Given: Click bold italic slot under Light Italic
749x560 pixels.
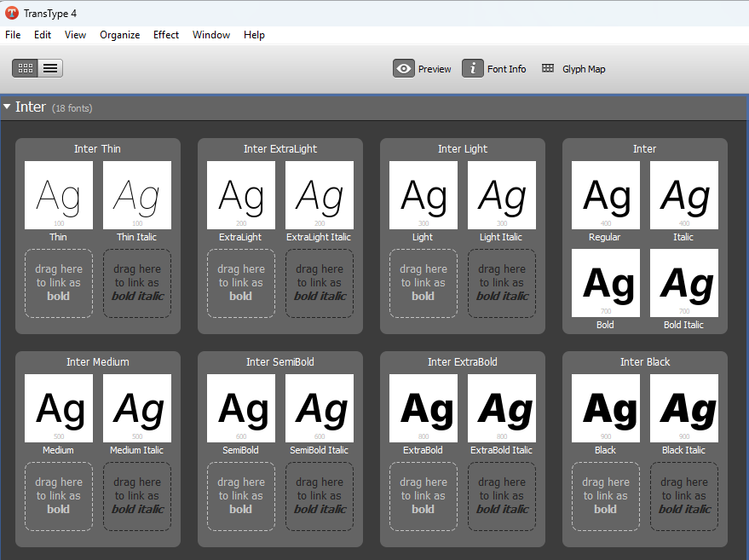Looking at the screenshot, I should click(502, 283).
